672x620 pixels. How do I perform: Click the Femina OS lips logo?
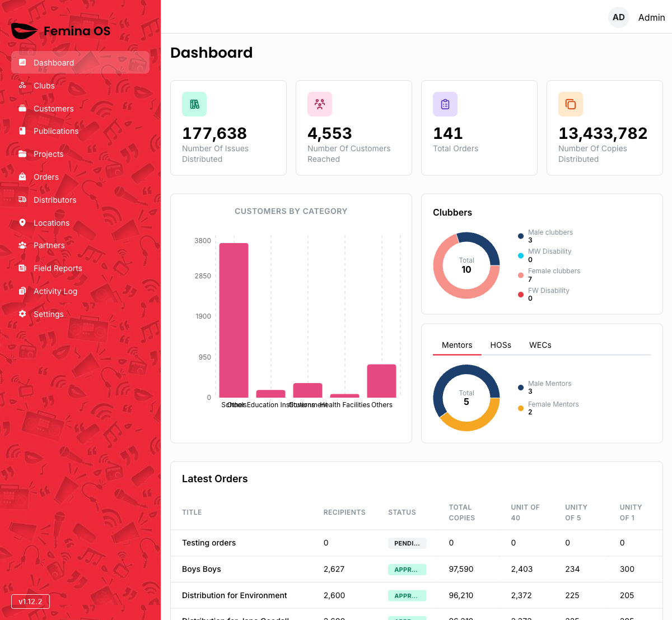tap(24, 31)
